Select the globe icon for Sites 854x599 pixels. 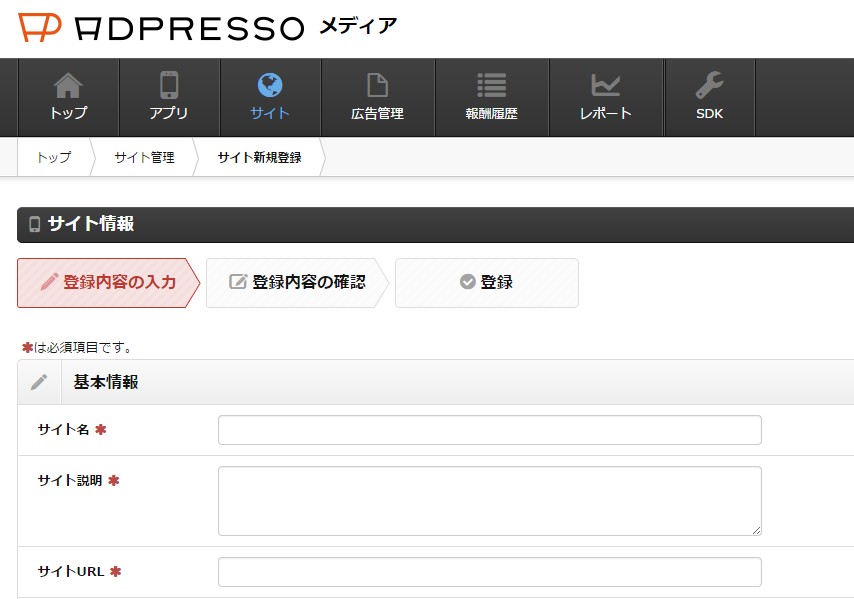point(270,87)
